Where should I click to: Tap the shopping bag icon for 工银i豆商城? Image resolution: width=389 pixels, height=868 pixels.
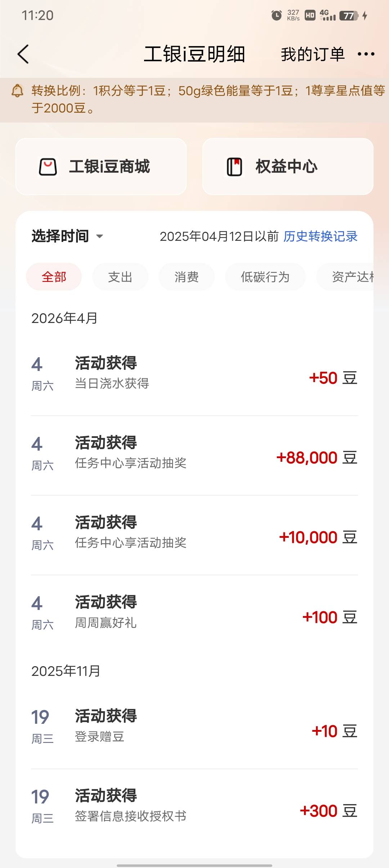pyautogui.click(x=48, y=167)
